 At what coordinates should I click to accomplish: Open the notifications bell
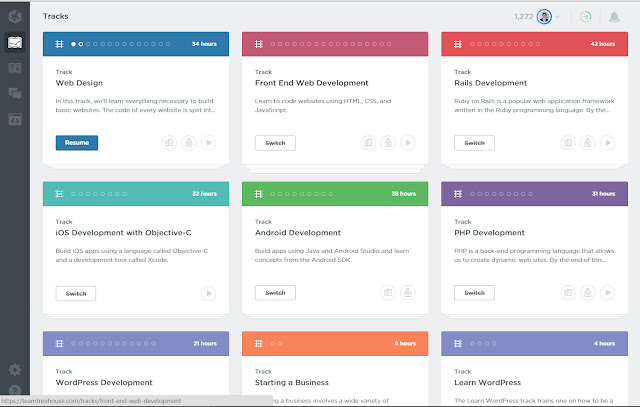[x=614, y=17]
